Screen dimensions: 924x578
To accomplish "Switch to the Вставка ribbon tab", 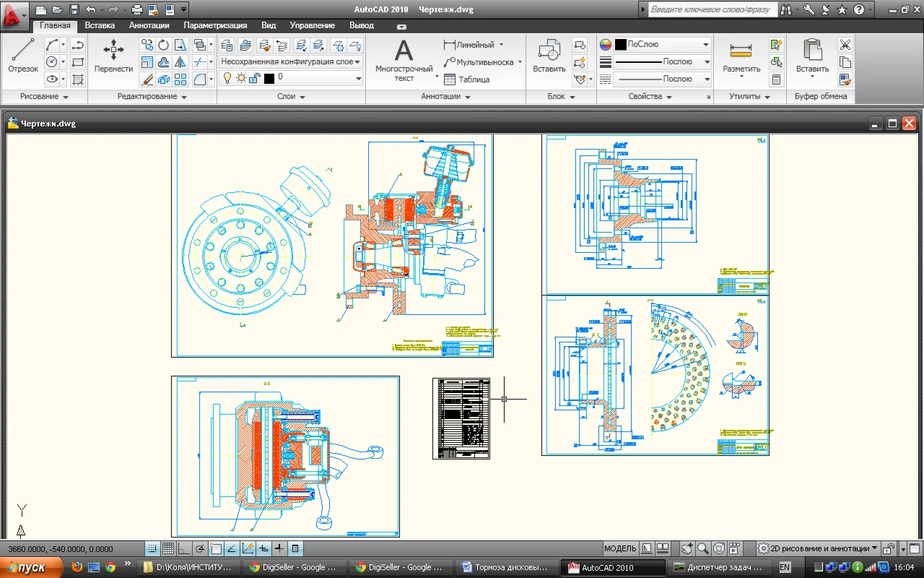I will click(100, 25).
